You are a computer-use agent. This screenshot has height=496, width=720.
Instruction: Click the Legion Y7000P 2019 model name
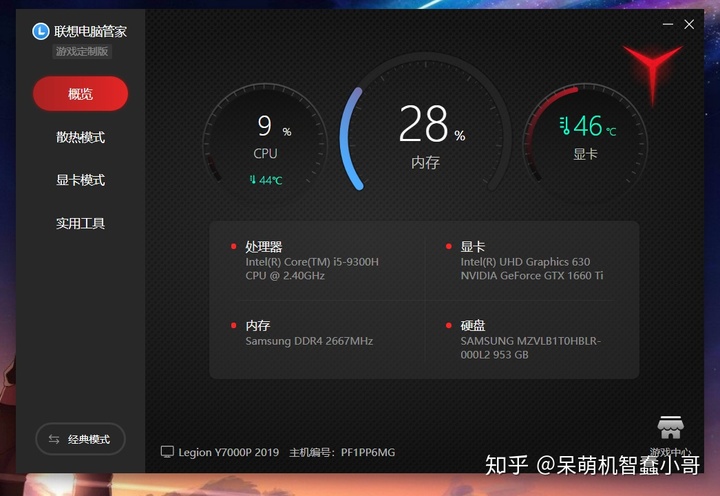pyautogui.click(x=229, y=452)
